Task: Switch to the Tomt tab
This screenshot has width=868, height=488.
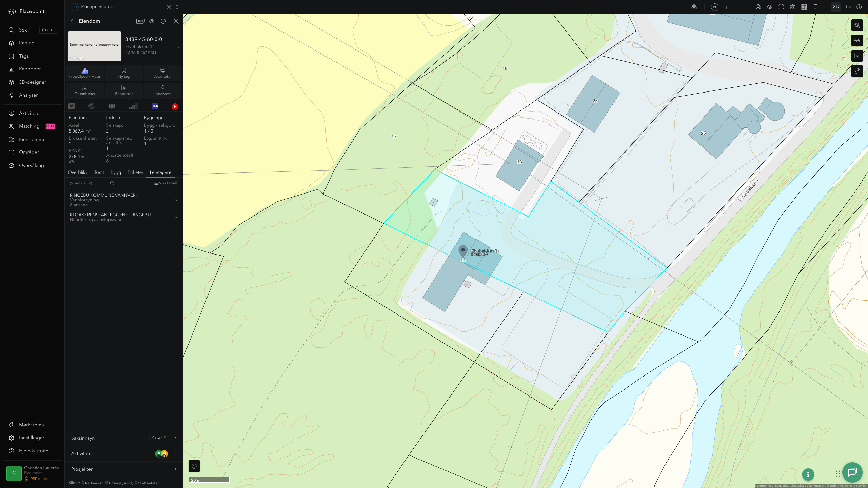Action: point(99,172)
